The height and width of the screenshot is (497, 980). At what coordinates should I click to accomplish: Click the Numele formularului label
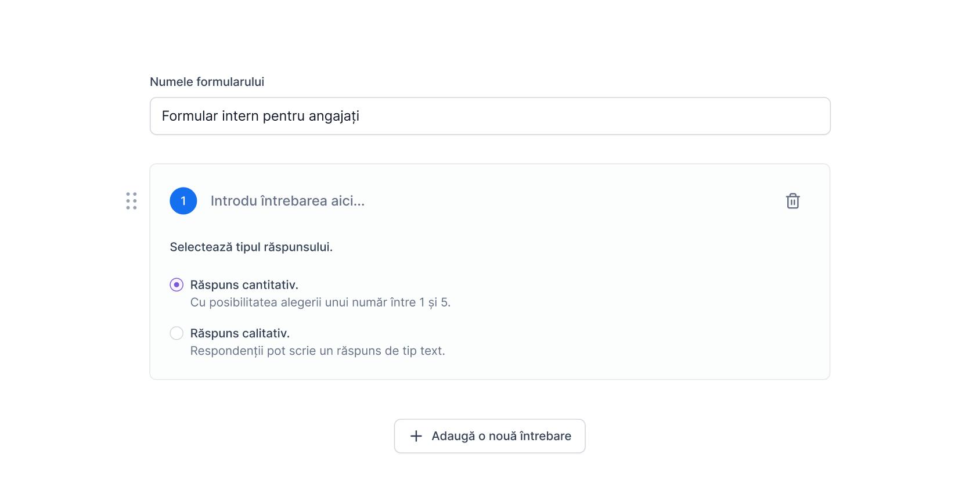(x=207, y=81)
